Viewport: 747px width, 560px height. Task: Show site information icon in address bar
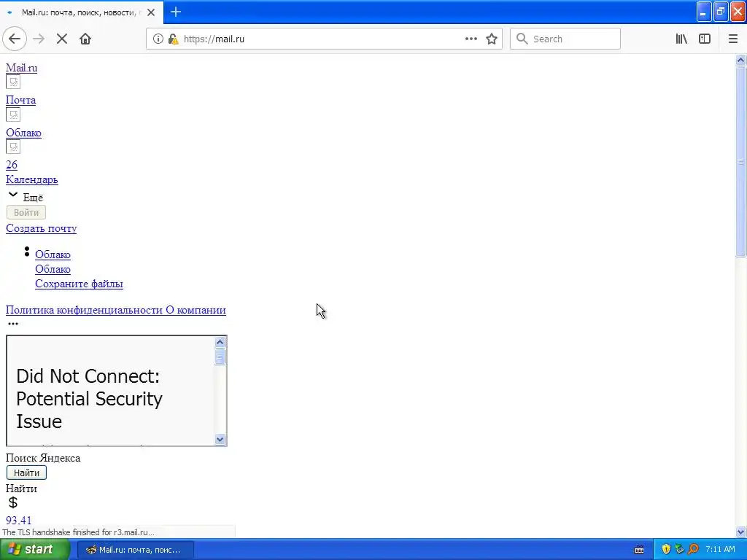[x=158, y=39]
